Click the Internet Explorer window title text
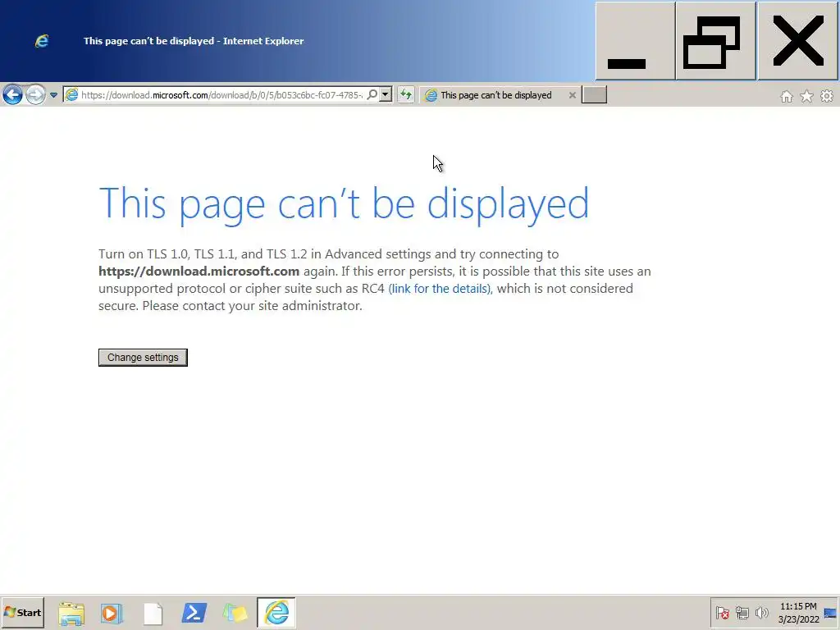The image size is (840, 630). pos(194,41)
